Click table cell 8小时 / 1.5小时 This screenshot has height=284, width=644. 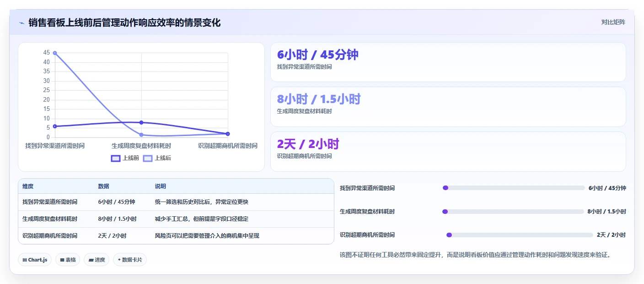click(x=117, y=218)
